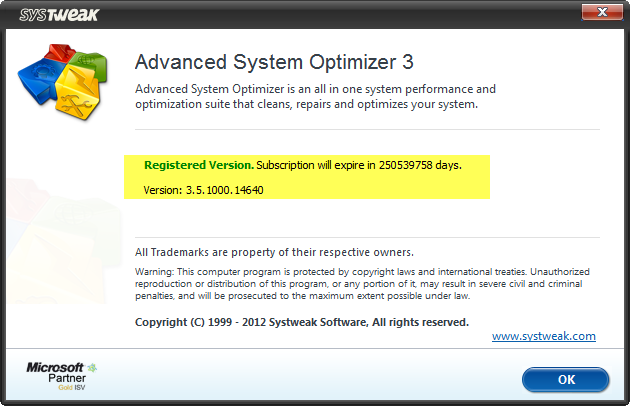Click the 'Registered Version.' green text

pyautogui.click(x=199, y=165)
